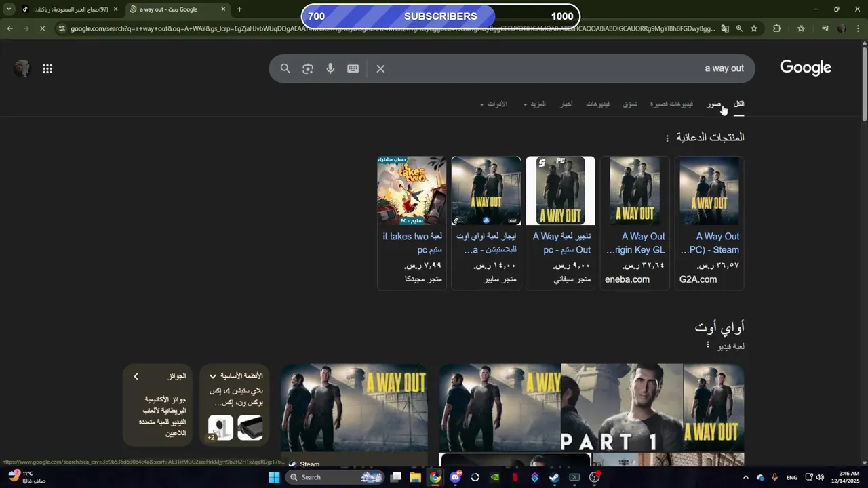868x488 pixels.
Task: Switch to the TikTok browser tab
Action: coord(71,9)
